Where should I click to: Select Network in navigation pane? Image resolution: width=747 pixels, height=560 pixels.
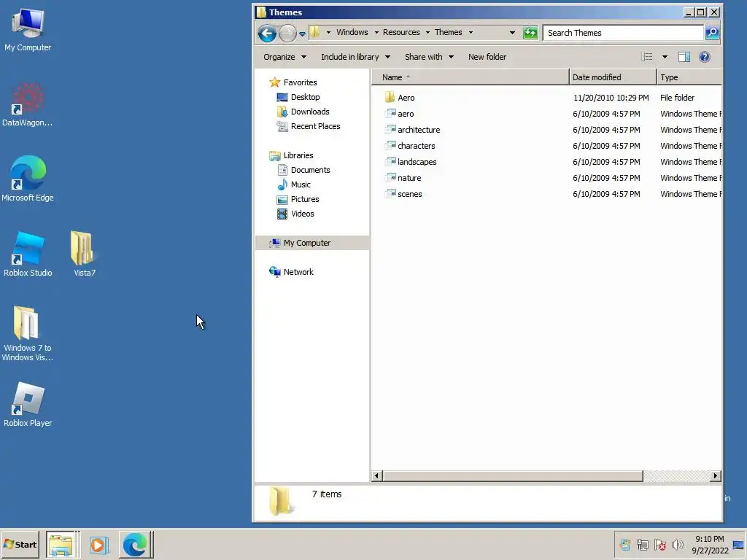298,272
